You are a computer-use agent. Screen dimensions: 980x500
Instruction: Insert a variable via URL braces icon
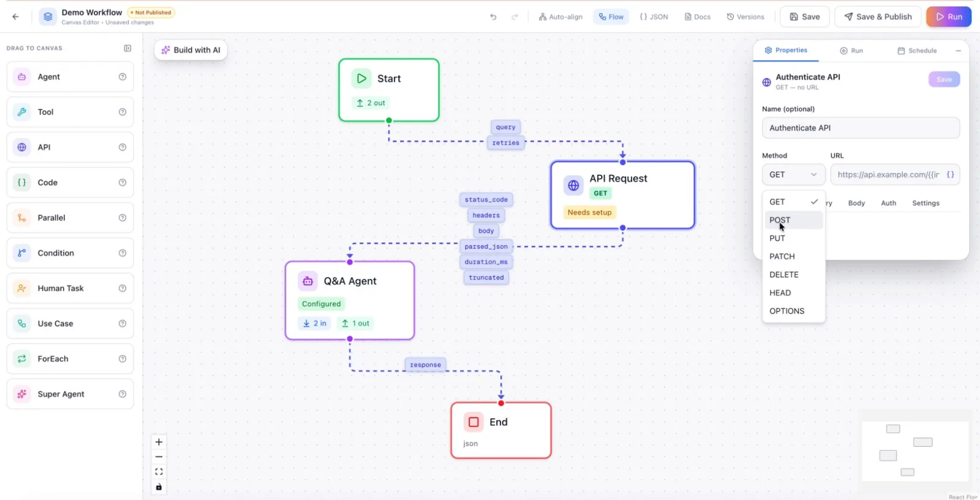pyautogui.click(x=950, y=174)
